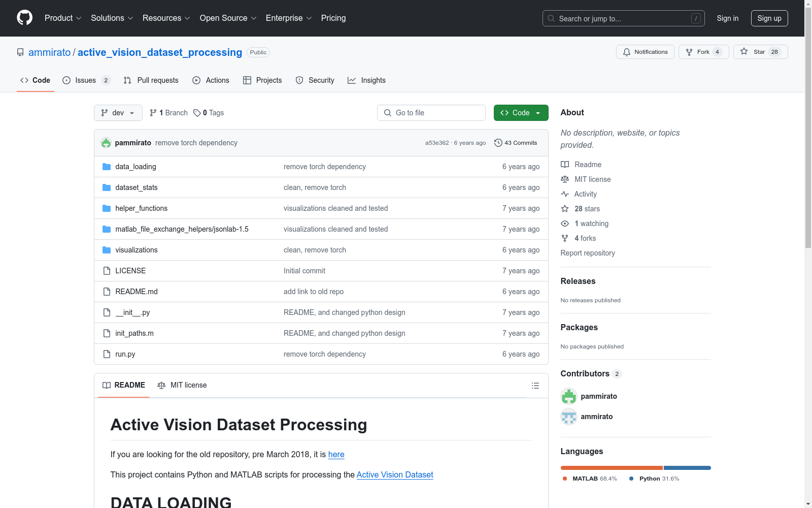Click the eye icon next to watching
Screen dimensions: 812x508
[565, 224]
